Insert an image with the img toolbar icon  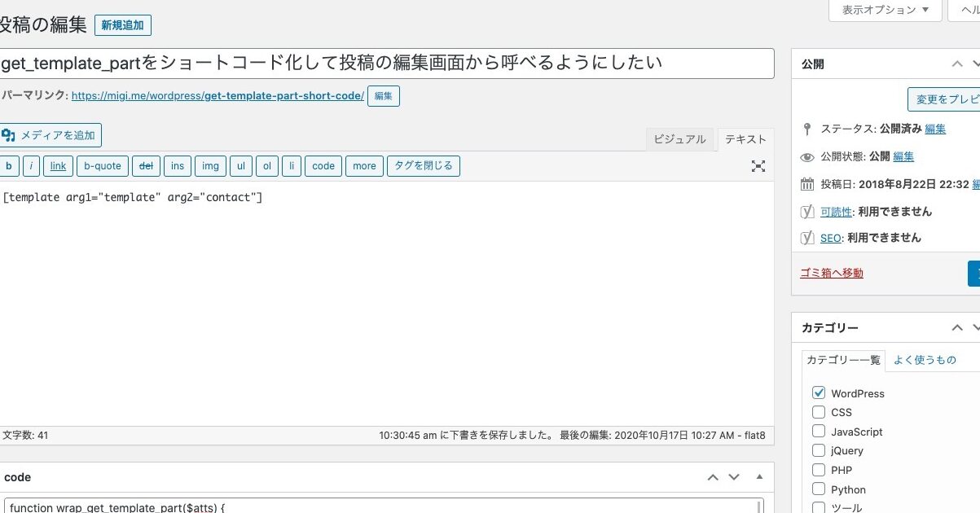210,165
